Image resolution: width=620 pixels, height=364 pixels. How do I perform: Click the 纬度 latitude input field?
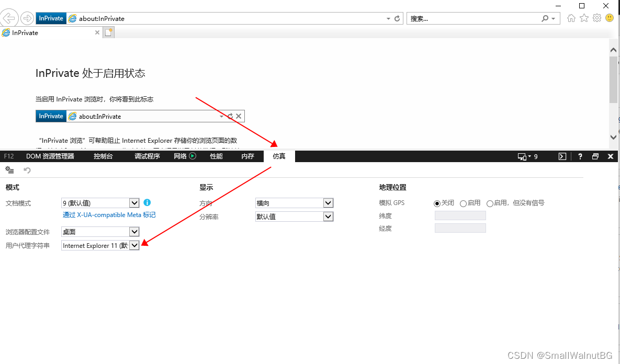pyautogui.click(x=460, y=215)
